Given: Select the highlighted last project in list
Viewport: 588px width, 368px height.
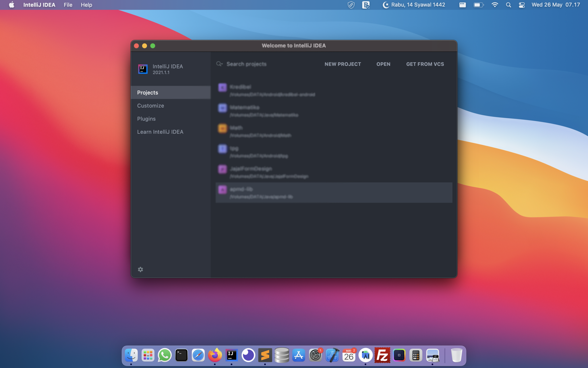Looking at the screenshot, I should (334, 193).
